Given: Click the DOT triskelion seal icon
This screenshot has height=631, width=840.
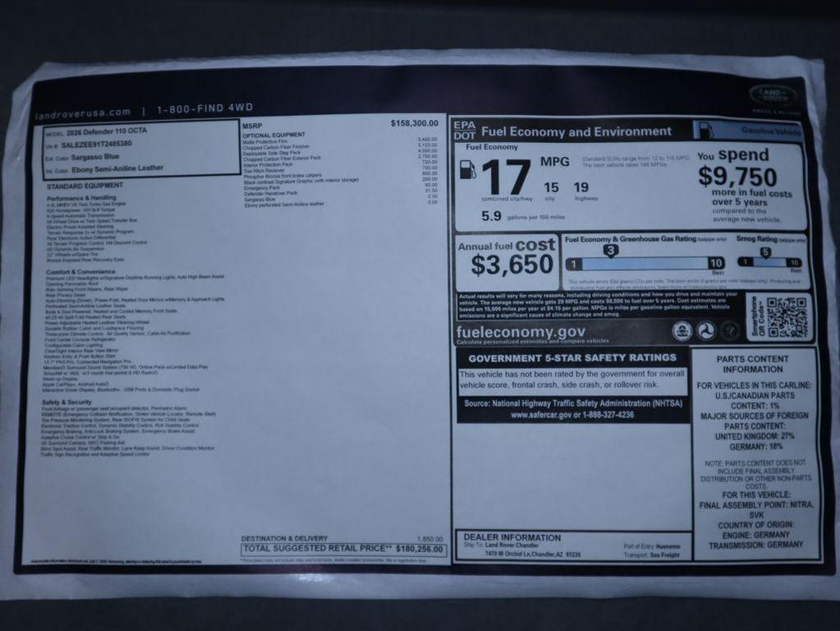Looking at the screenshot, I should pos(705,330).
